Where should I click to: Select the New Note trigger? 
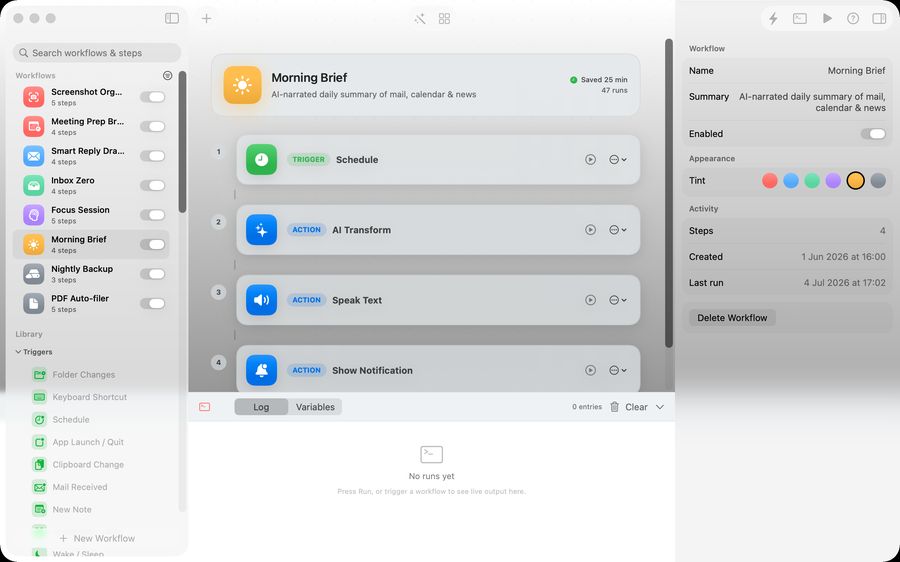(x=72, y=509)
